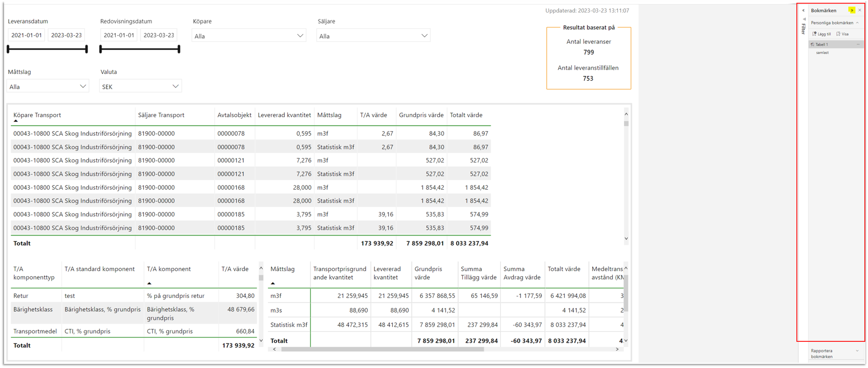This screenshot has width=868, height=368.
Task: Select the Tabell 1 bookmark
Action: 822,44
